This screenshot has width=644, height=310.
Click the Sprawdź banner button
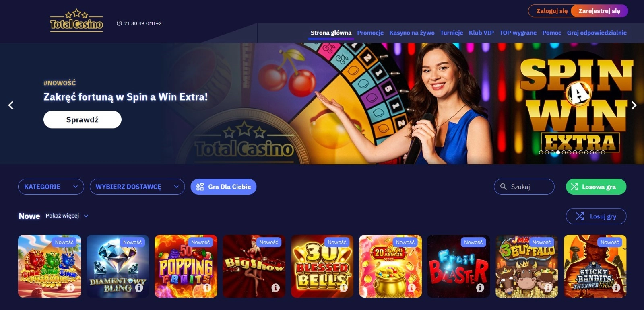[x=83, y=119]
